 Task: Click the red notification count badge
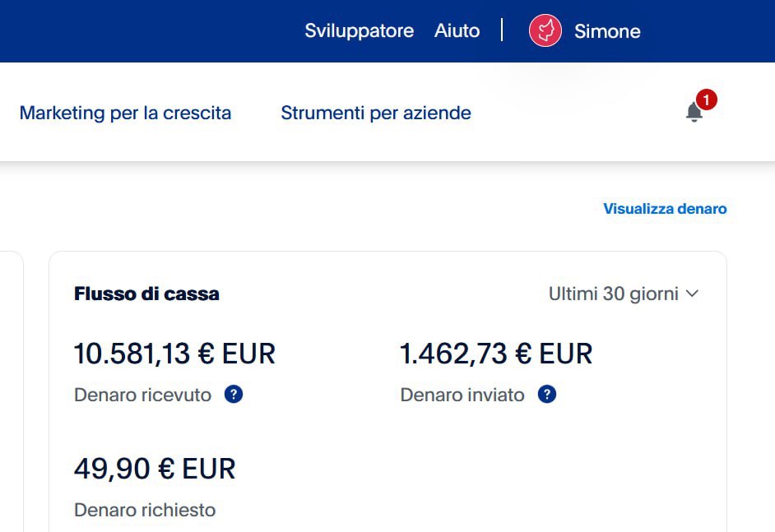point(706,99)
